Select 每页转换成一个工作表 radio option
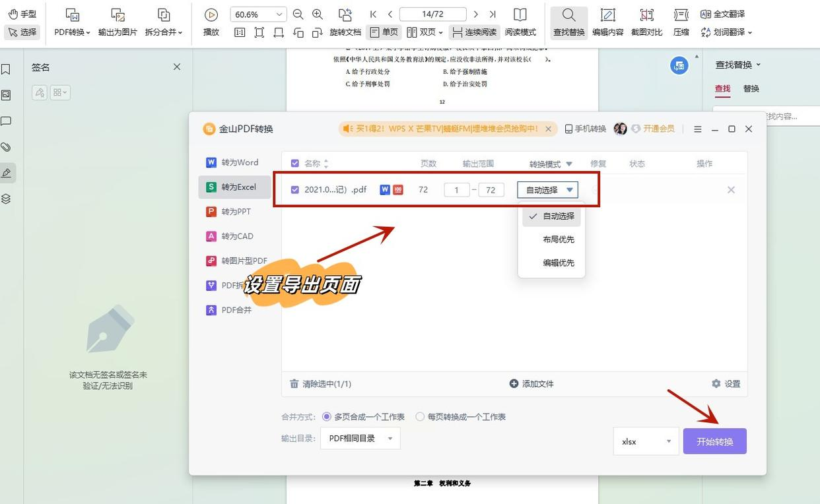This screenshot has width=820, height=504. coord(420,417)
